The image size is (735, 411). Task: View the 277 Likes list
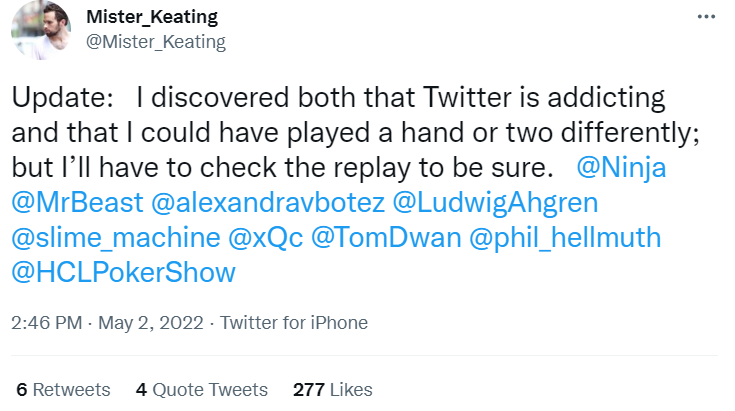click(332, 389)
